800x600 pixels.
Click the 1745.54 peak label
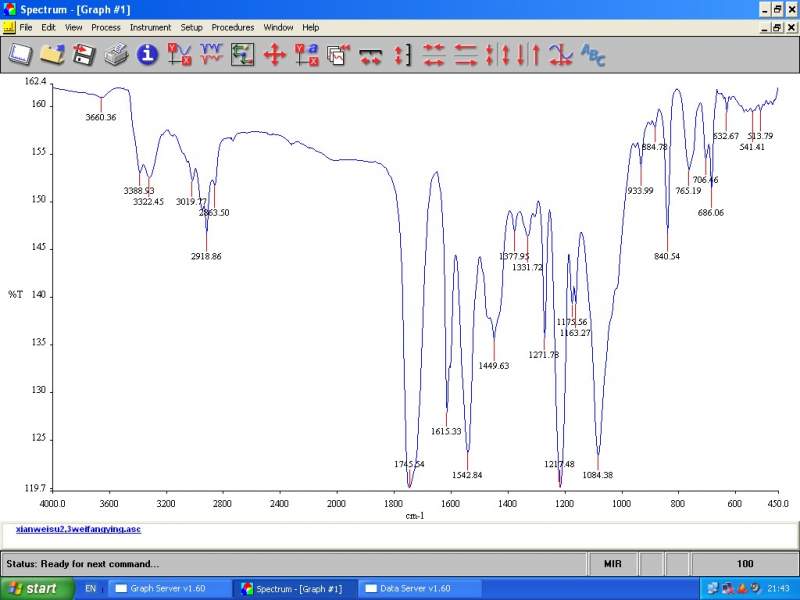[x=409, y=464]
